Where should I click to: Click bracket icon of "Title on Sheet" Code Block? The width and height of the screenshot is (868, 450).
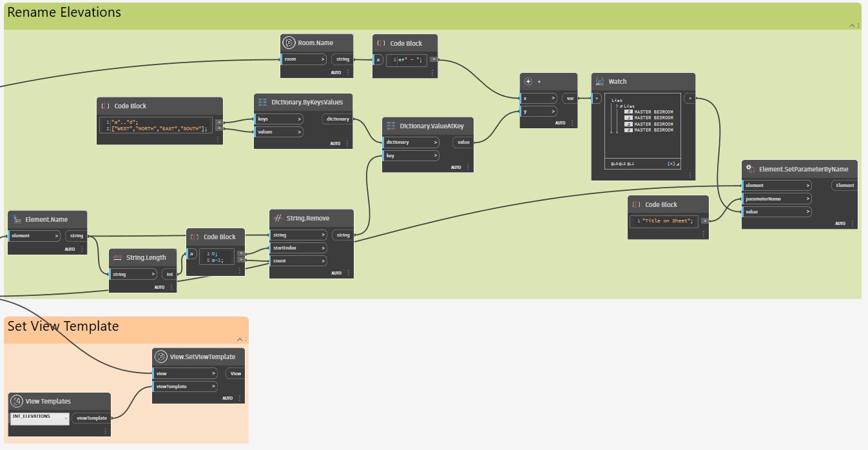pos(636,204)
